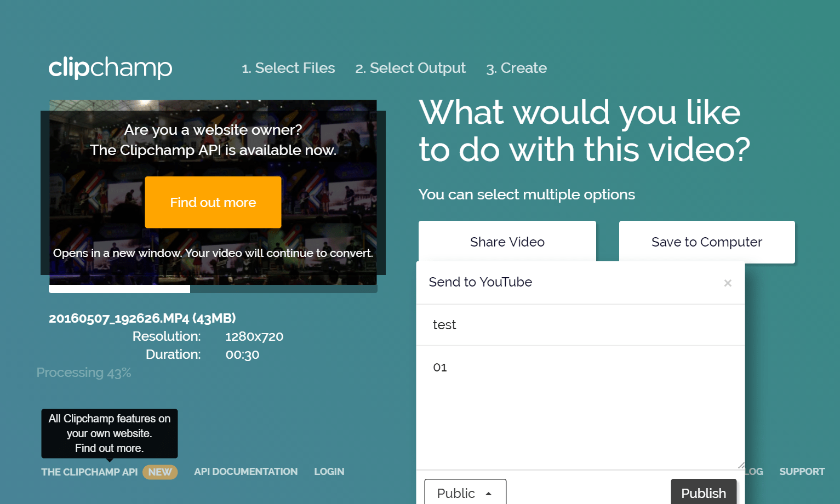This screenshot has height=504, width=840.
Task: Click the title field containing 'test'
Action: coord(580,325)
